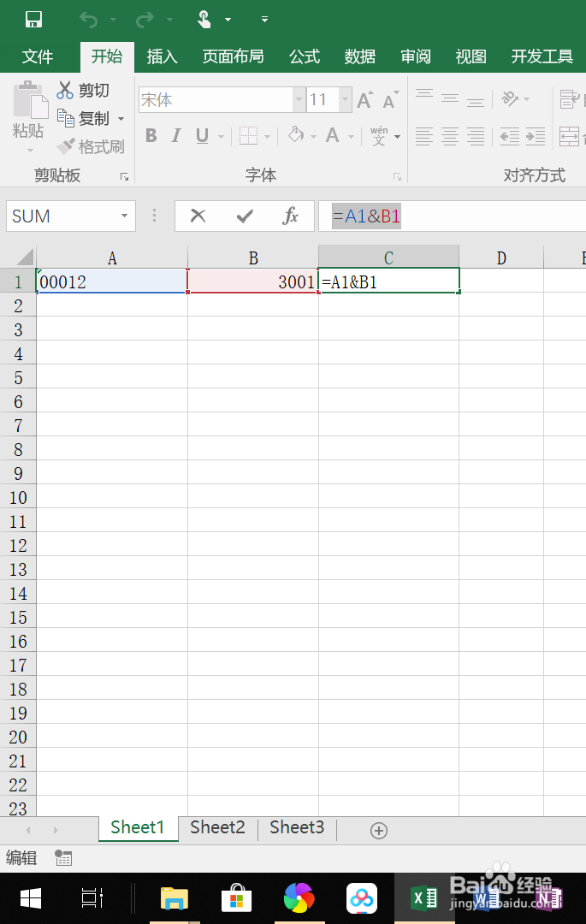Click the Redo arrow icon
Screen dimensions: 586x924
coord(145,20)
